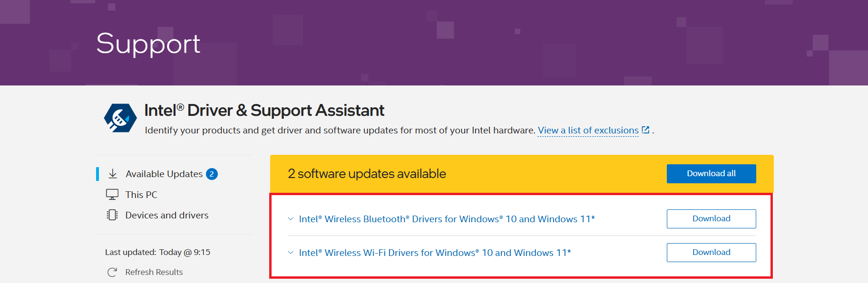
Task: Go to the Devices and drivers section
Action: [x=166, y=215]
